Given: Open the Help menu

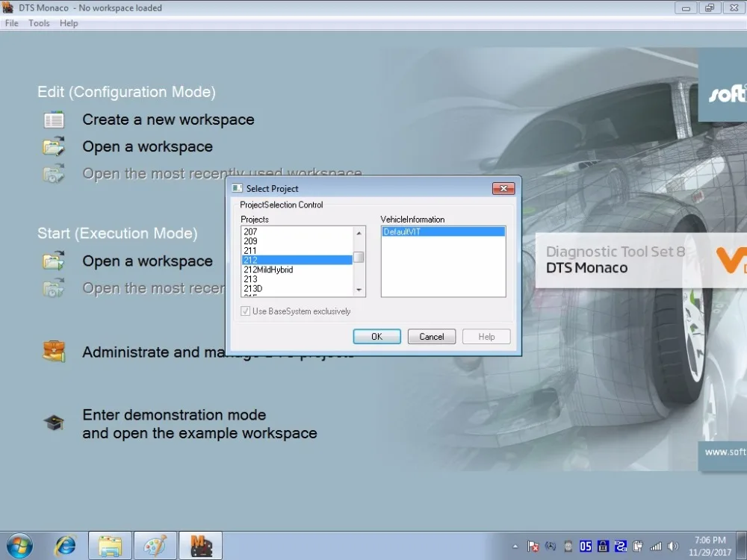Looking at the screenshot, I should coord(69,23).
